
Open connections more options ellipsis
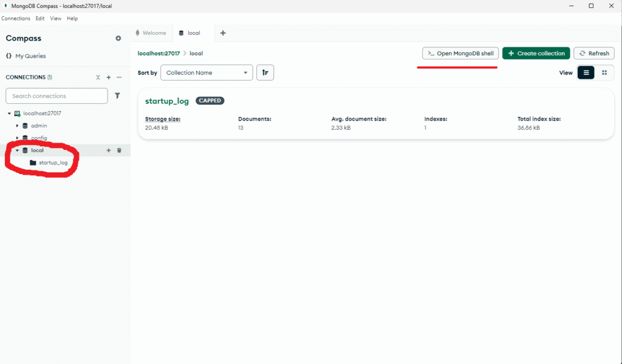pos(119,78)
